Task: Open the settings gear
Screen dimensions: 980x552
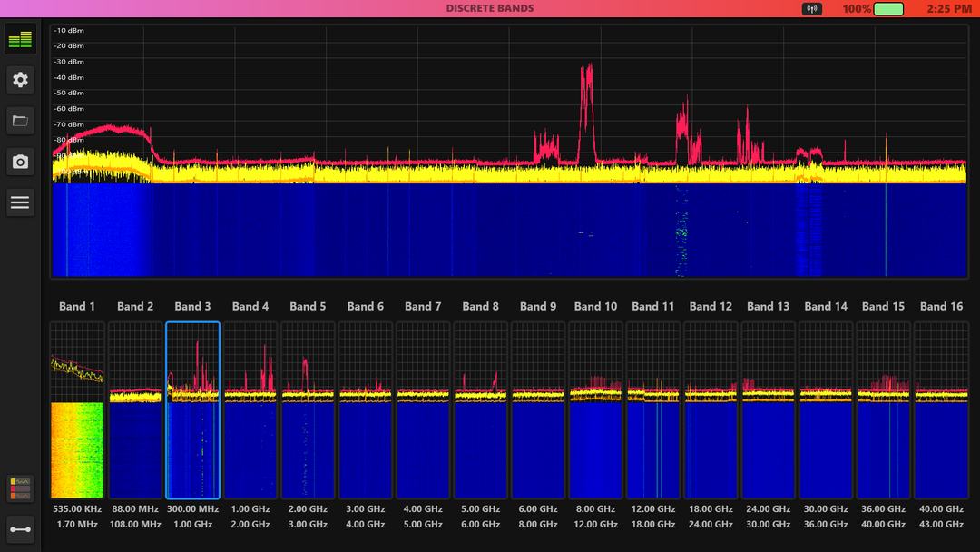Action: 20,80
